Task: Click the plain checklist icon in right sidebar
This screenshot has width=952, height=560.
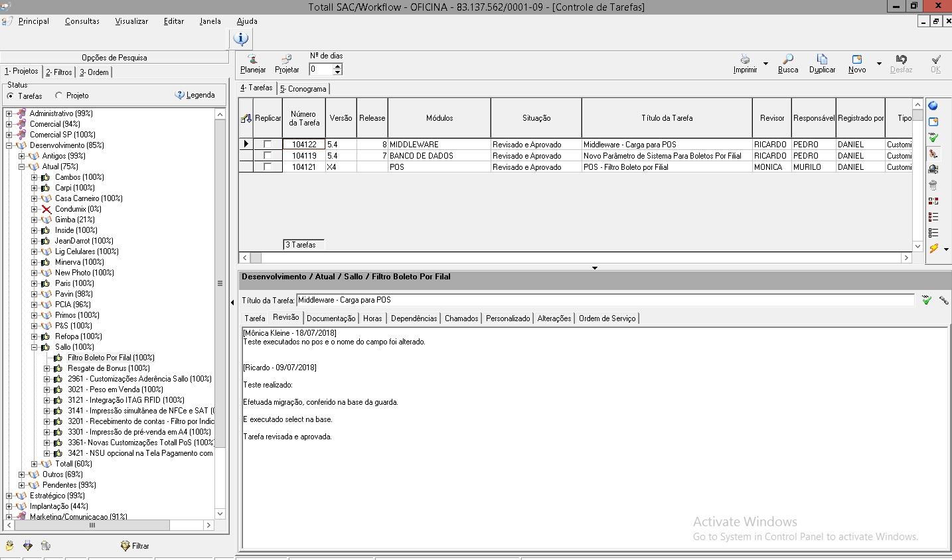Action: (933, 233)
